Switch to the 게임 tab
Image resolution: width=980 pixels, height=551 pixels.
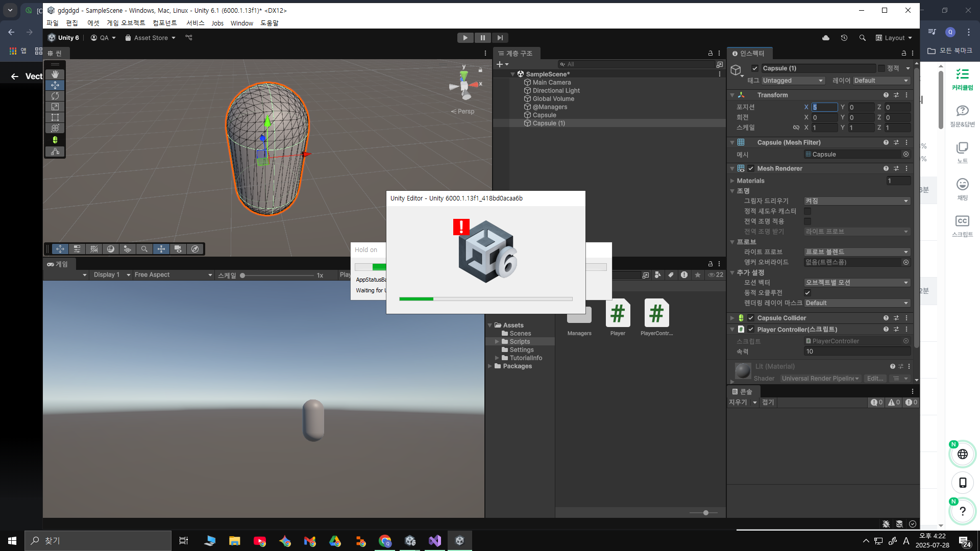[x=58, y=264]
